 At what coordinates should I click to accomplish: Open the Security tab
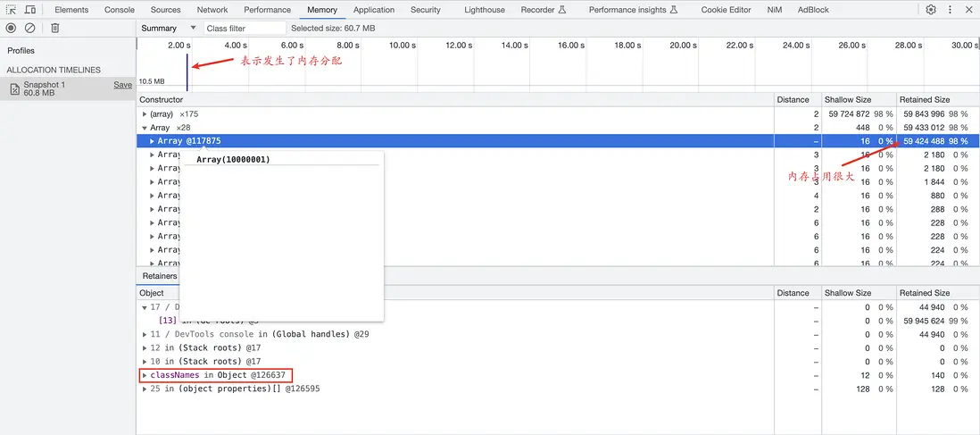(x=426, y=10)
